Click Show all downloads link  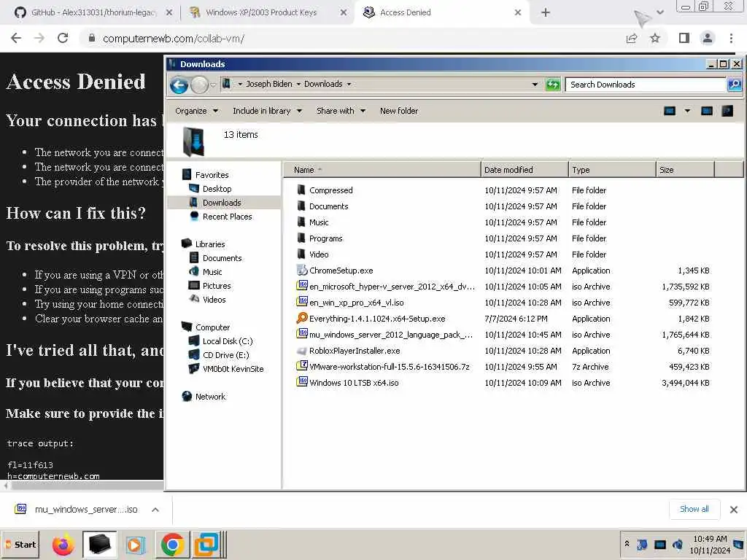pos(694,509)
